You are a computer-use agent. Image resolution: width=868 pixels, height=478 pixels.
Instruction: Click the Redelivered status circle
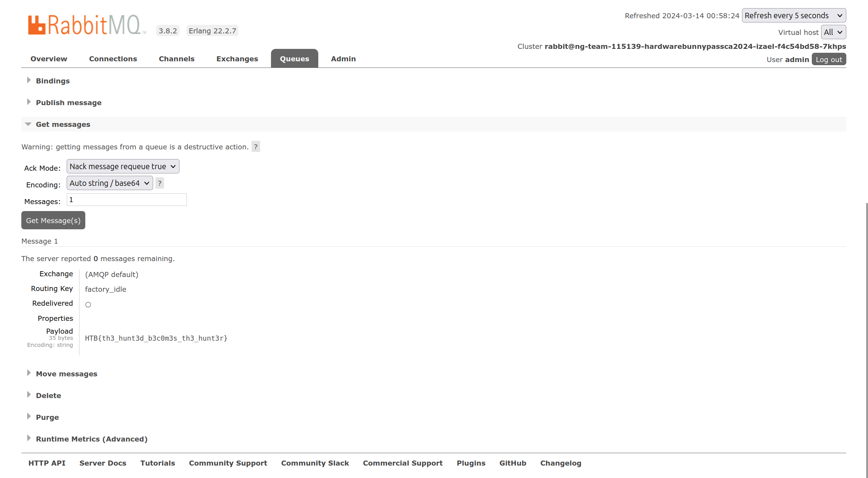[88, 305]
